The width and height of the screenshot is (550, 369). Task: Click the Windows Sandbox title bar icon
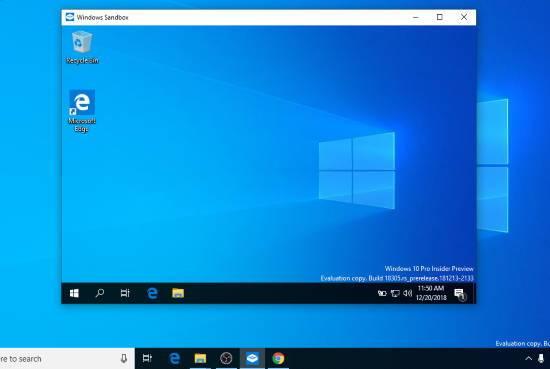[70, 17]
